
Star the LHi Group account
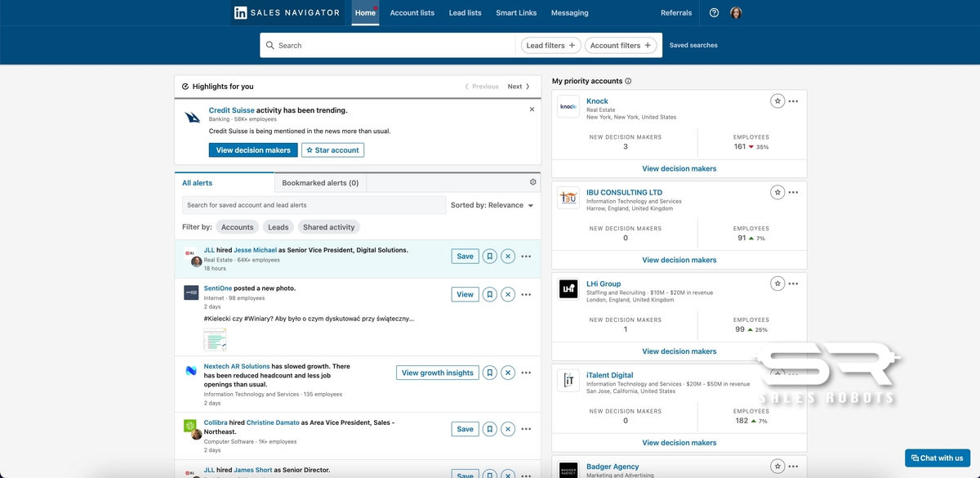[x=777, y=284]
